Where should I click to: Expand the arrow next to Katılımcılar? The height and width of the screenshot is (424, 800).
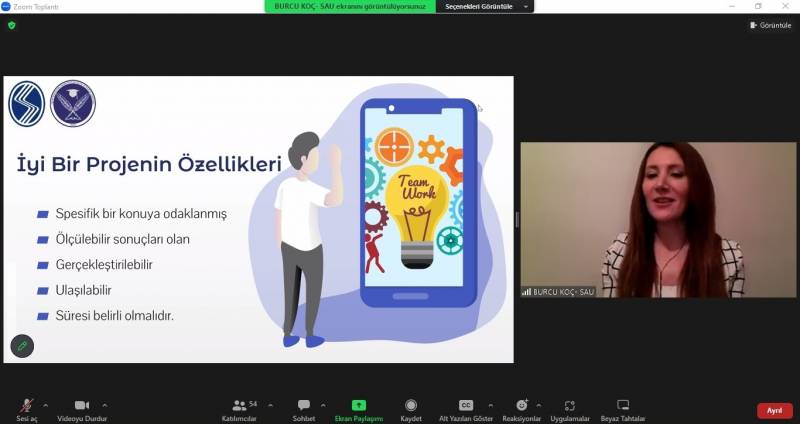265,405
